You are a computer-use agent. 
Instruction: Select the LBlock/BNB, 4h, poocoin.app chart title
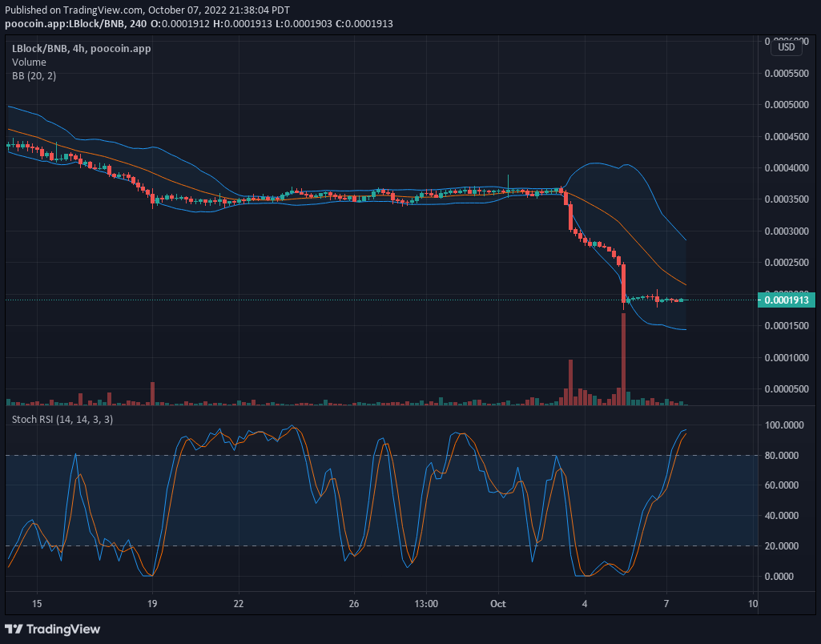tap(82, 49)
